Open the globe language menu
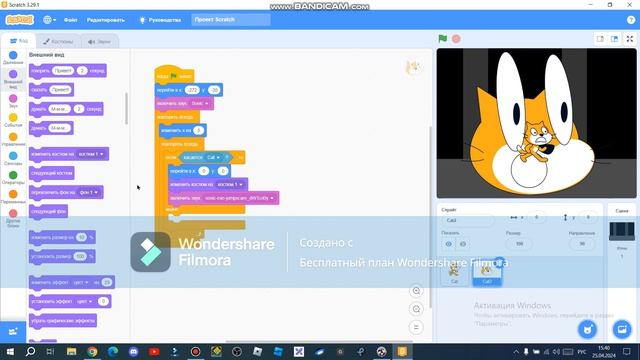Viewport: 640px width, 360px height. click(49, 20)
